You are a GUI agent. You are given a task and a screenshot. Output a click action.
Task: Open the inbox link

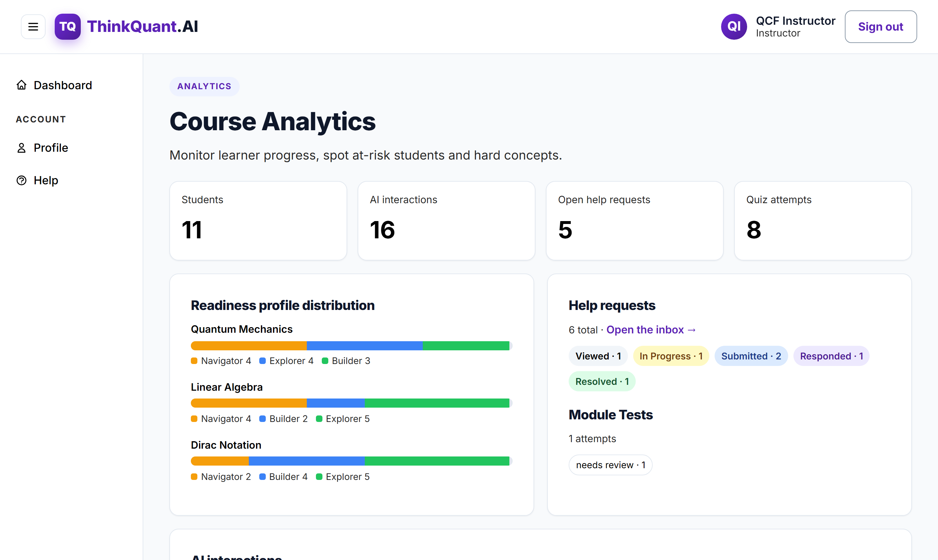click(x=651, y=330)
